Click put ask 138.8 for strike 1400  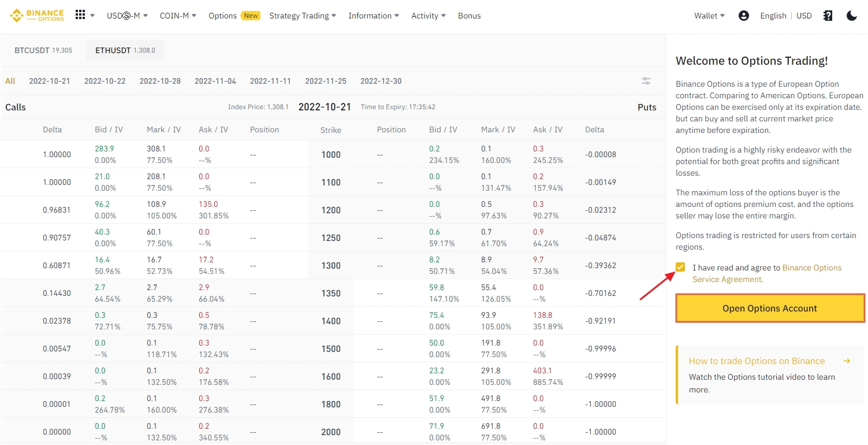543,315
